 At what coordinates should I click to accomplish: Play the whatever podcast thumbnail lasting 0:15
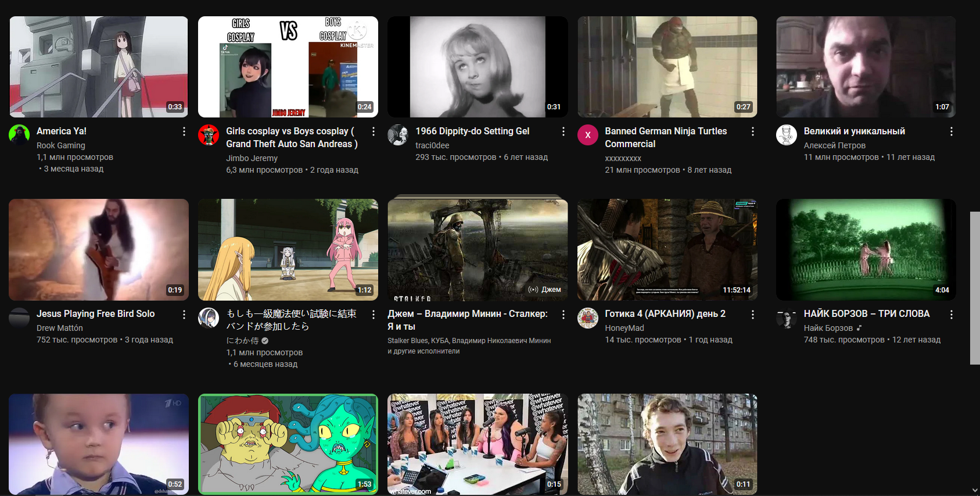pos(478,444)
